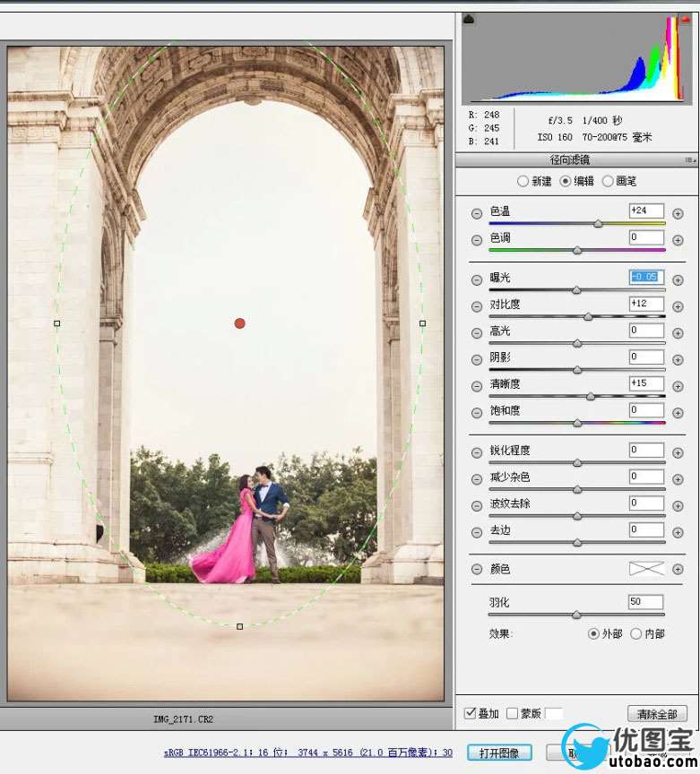Toggle the shadow clipping warning in histogram
This screenshot has width=700, height=774.
tap(469, 19)
